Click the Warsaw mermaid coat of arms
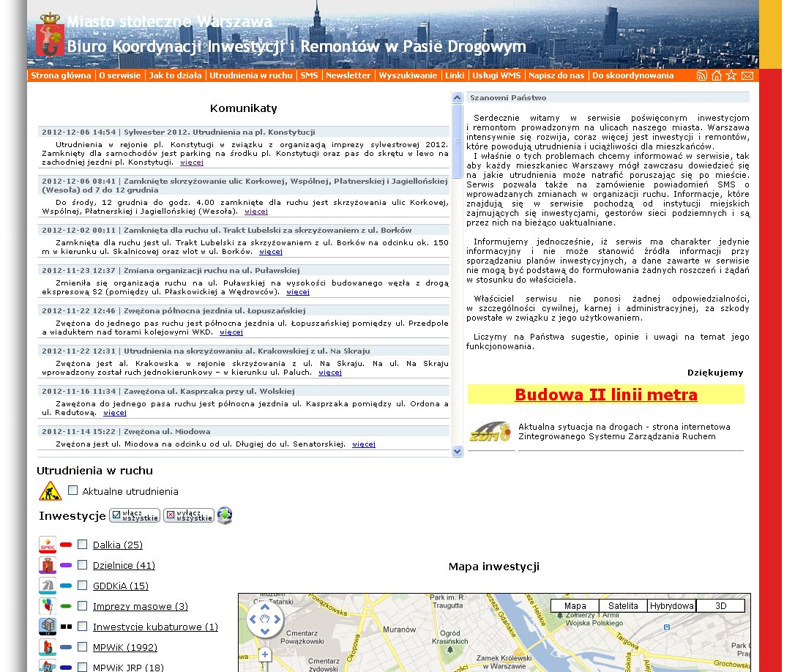The height and width of the screenshot is (672, 795). [50, 34]
